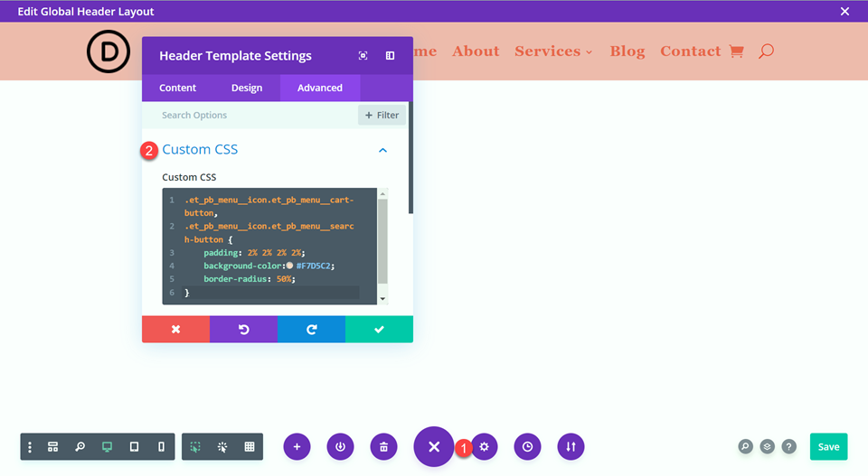Open editing history clock button
868x476 pixels.
coord(527,447)
